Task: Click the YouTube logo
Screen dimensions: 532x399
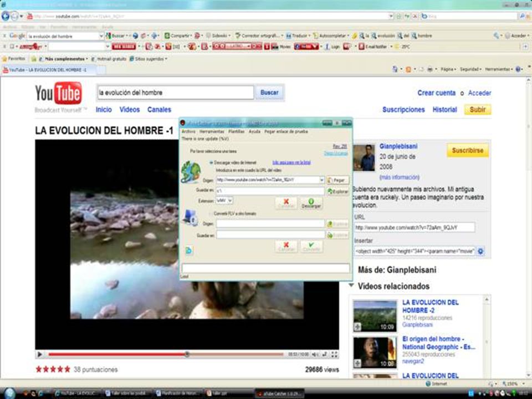Action: (58, 93)
